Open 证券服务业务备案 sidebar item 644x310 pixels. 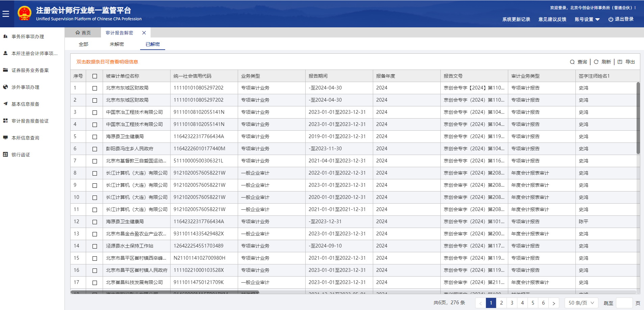(30, 70)
